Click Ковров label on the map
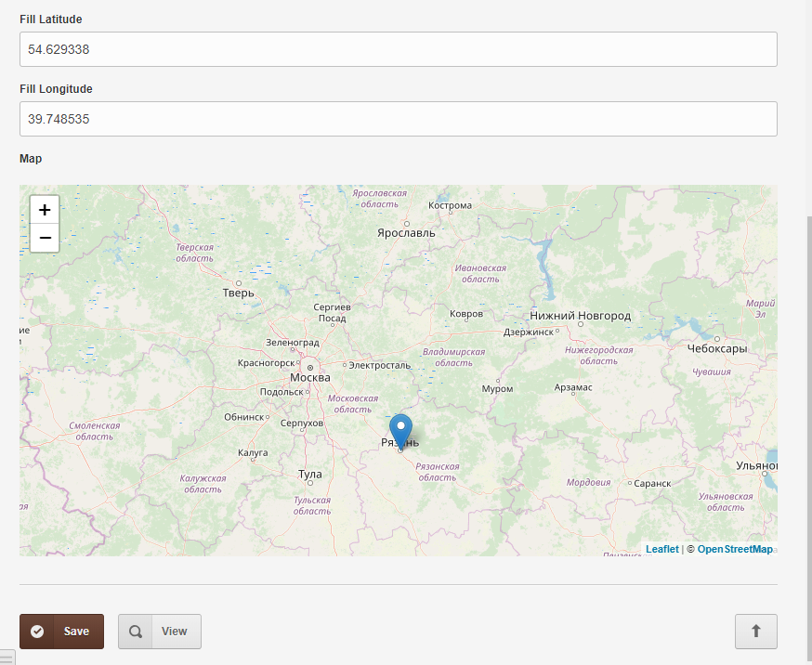 [466, 314]
